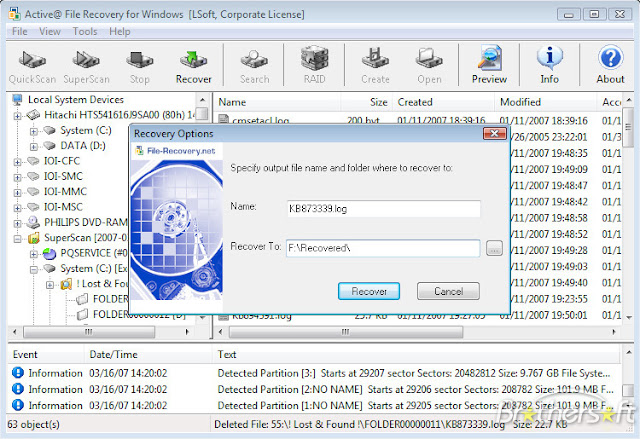The image size is (640, 439).
Task: Click the first Information event icon
Action: 18,373
